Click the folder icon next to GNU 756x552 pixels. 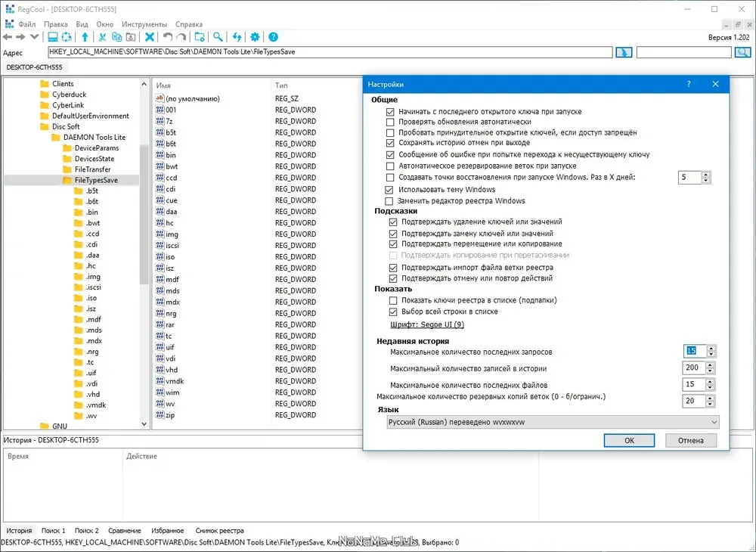click(45, 426)
